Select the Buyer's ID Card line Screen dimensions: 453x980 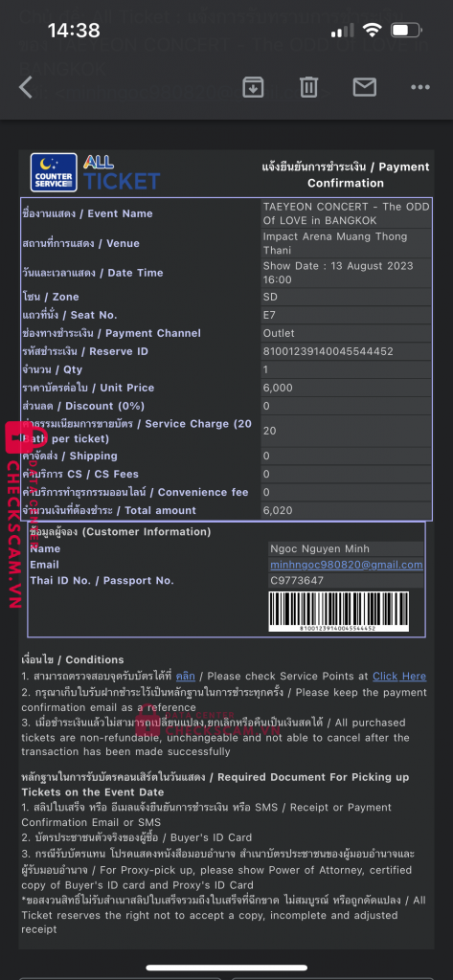pyautogui.click(x=137, y=837)
